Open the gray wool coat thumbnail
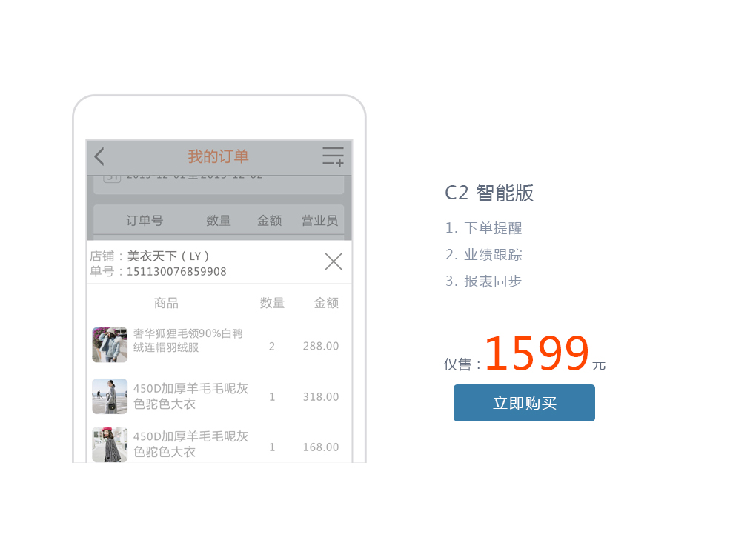 110,396
